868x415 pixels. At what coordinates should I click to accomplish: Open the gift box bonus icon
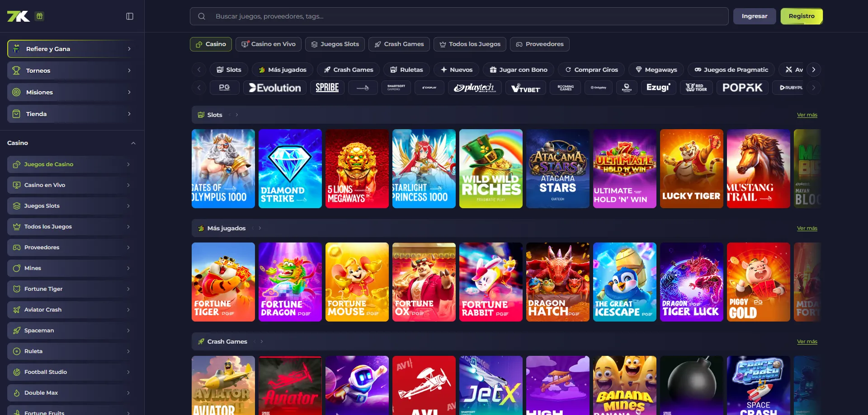click(40, 16)
